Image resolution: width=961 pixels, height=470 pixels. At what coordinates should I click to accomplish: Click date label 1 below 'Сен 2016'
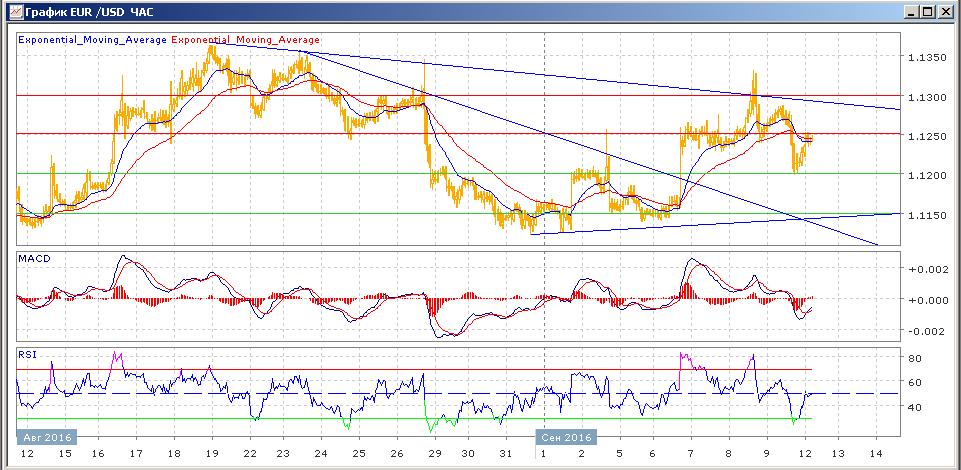tap(544, 454)
